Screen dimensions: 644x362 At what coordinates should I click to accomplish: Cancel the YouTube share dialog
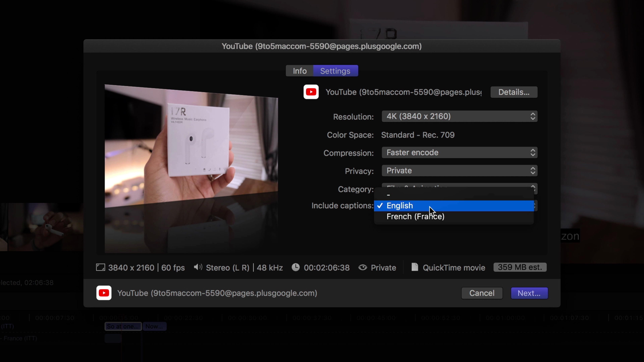point(481,293)
